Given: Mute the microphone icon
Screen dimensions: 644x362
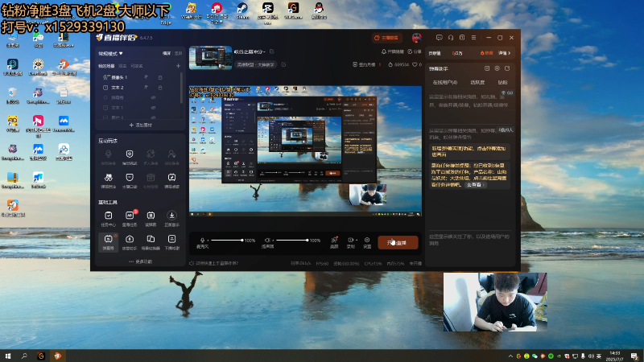Looking at the screenshot, I should 202,240.
